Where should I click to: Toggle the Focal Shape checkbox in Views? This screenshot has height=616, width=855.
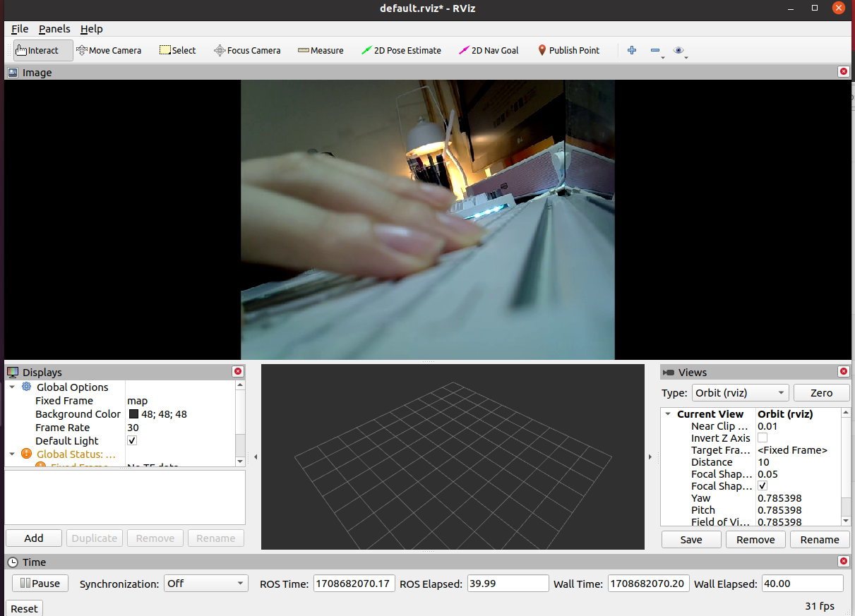763,486
